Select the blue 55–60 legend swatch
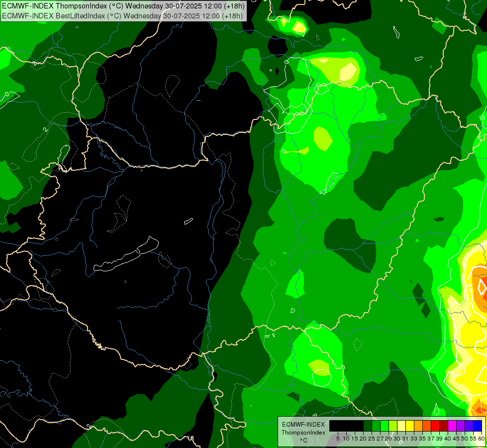 (x=478, y=426)
